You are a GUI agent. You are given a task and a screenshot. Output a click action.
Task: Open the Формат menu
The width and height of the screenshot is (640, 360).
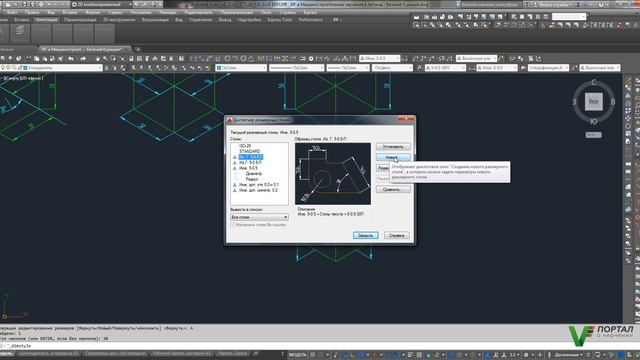pyautogui.click(x=93, y=12)
